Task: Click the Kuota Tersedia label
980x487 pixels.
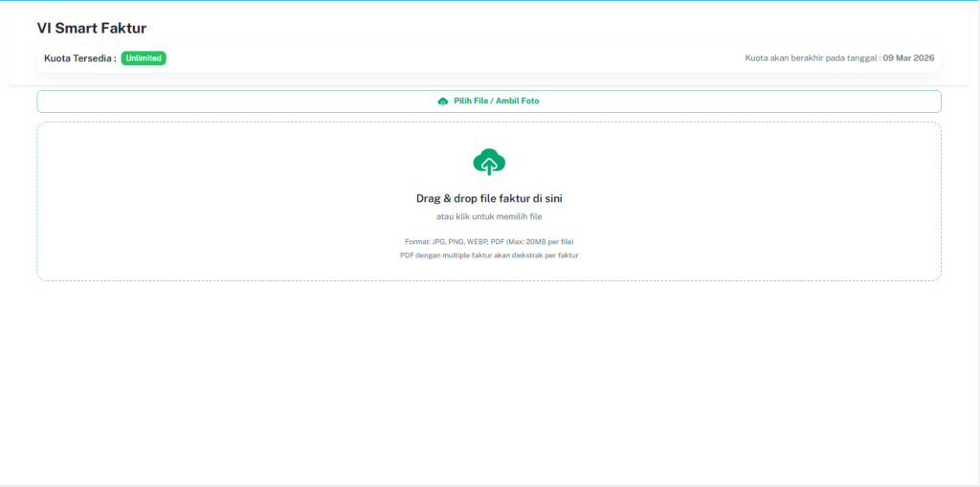Action: (79, 58)
